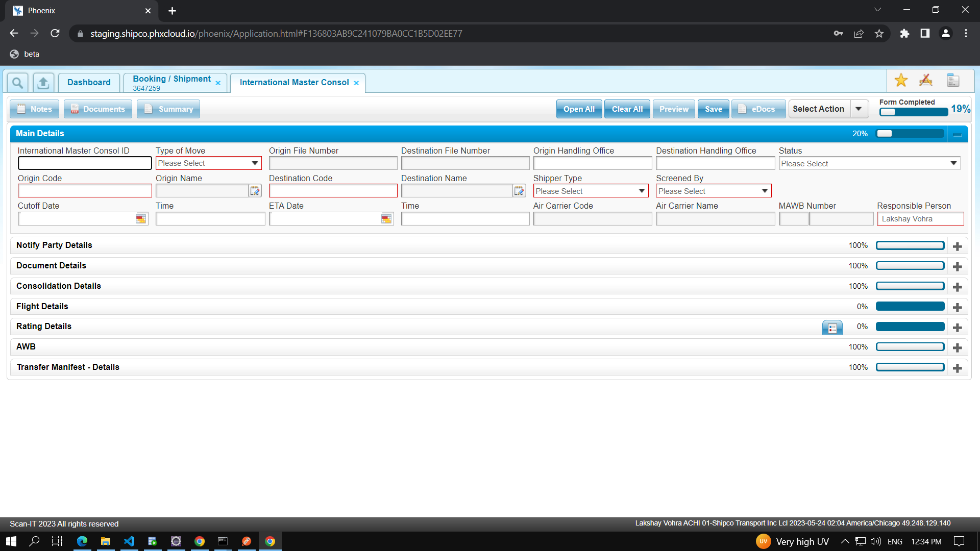
Task: Click the search magnifier icon
Action: coord(17,82)
